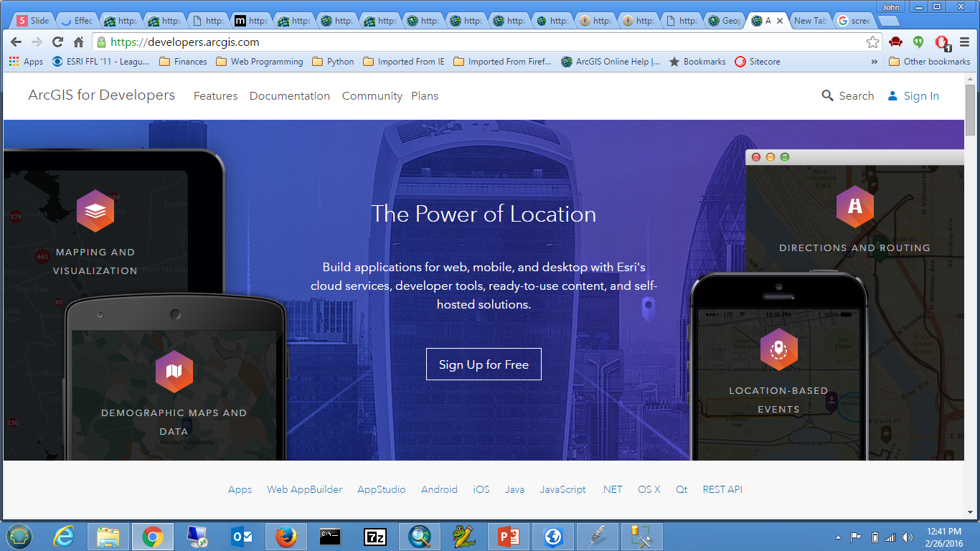Open the OS X link

(x=649, y=489)
